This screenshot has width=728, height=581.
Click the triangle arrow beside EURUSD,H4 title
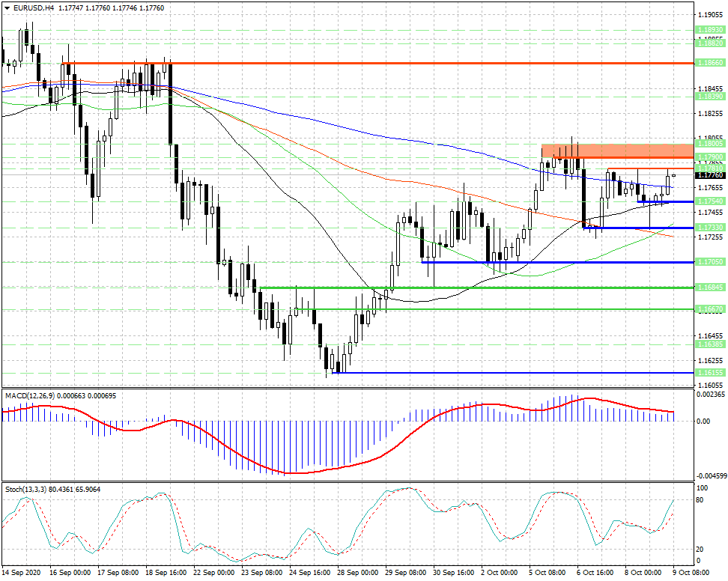(x=6, y=8)
